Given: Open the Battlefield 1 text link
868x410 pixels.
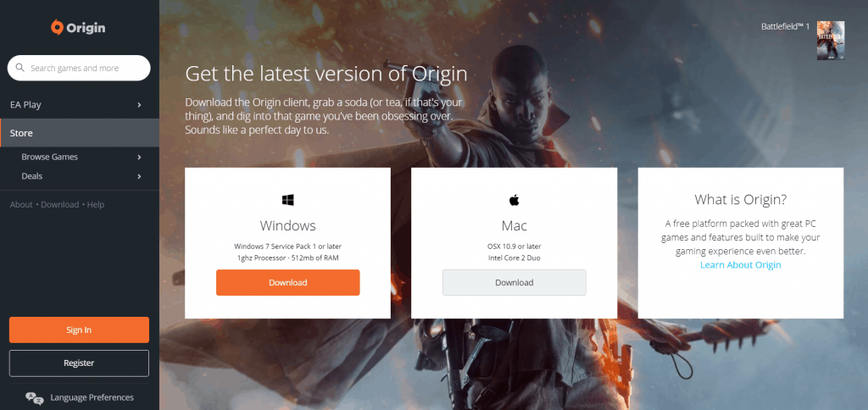Looking at the screenshot, I should pos(785,26).
